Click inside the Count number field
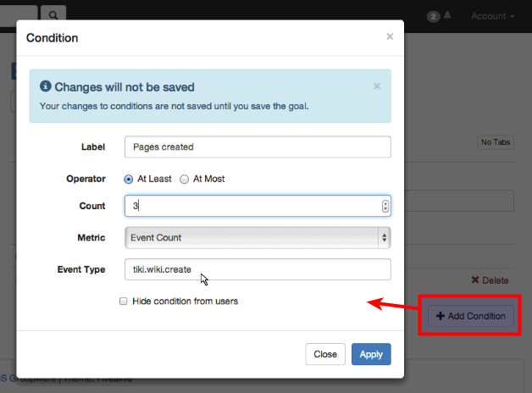This screenshot has width=532, height=393. click(251, 206)
